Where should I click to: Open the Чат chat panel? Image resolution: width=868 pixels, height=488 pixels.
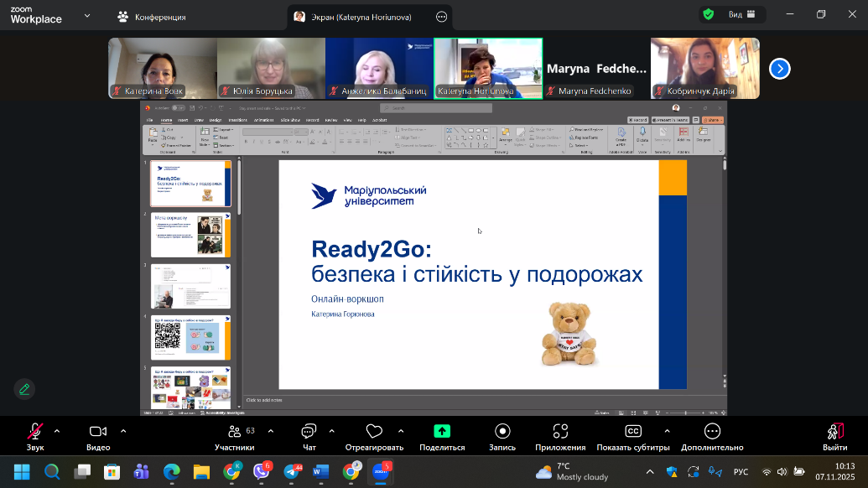(x=309, y=431)
